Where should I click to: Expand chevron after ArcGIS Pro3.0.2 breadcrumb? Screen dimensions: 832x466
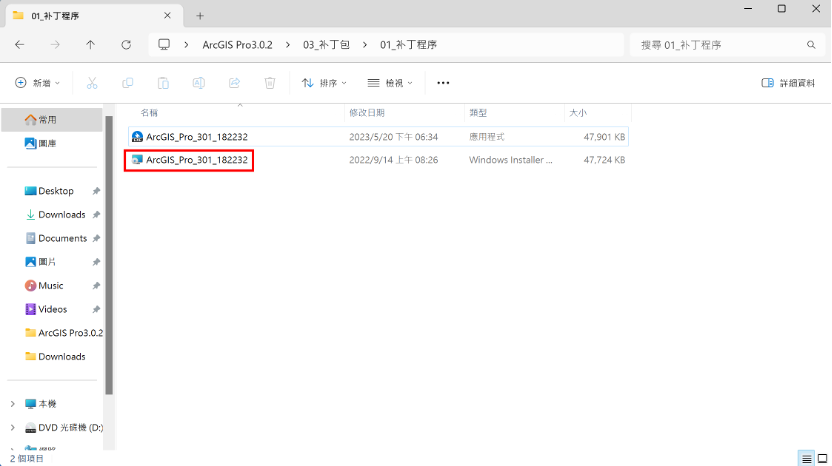pos(288,45)
